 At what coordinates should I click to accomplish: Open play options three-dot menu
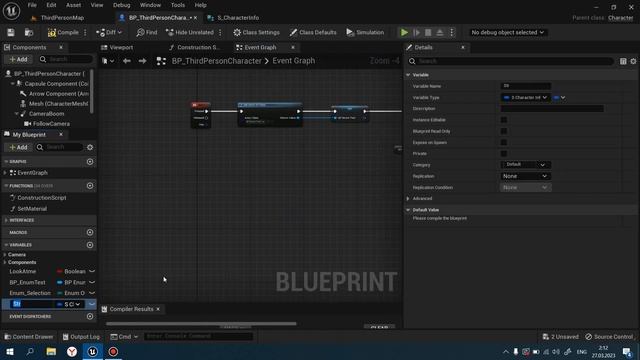click(x=451, y=32)
